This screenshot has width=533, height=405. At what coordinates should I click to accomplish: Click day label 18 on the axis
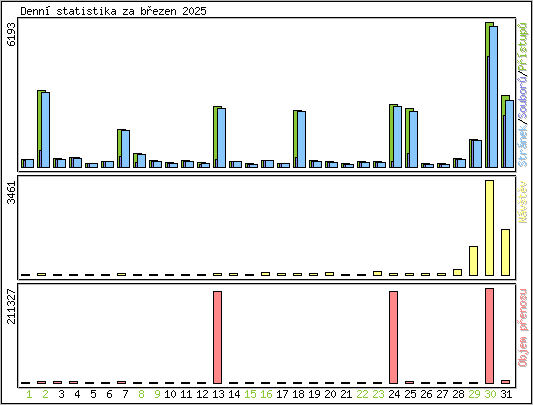pos(298,394)
